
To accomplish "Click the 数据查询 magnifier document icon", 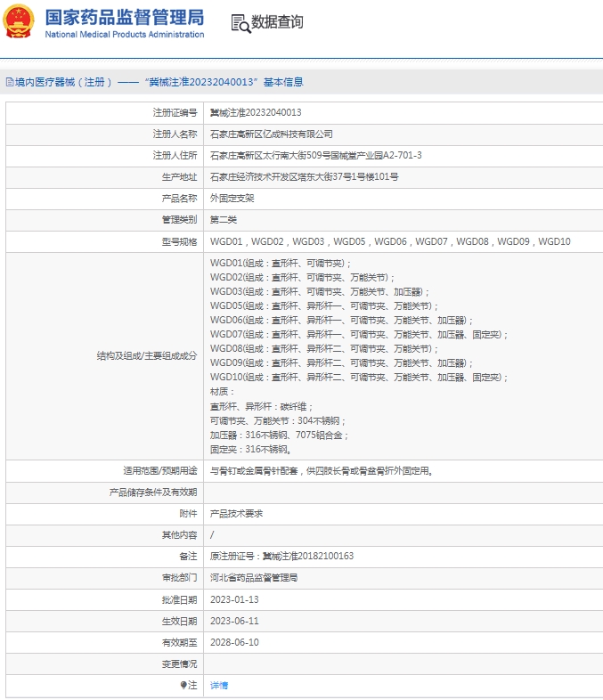I will pos(240,23).
